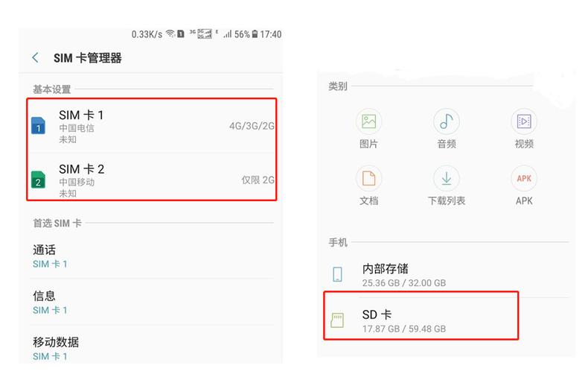Open the APK category icon
588x377 pixels.
click(524, 178)
